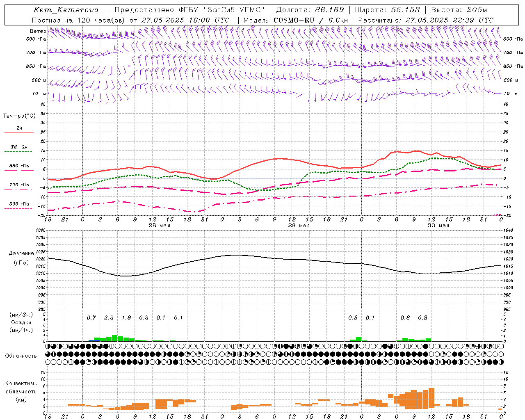Click the '28 мая' date label

[x=159, y=226]
